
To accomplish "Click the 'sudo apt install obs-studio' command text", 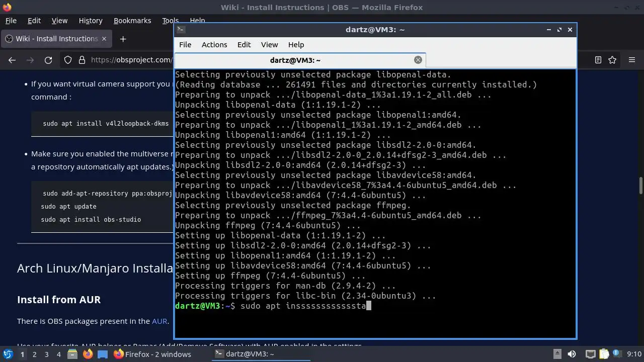I will [x=91, y=220].
